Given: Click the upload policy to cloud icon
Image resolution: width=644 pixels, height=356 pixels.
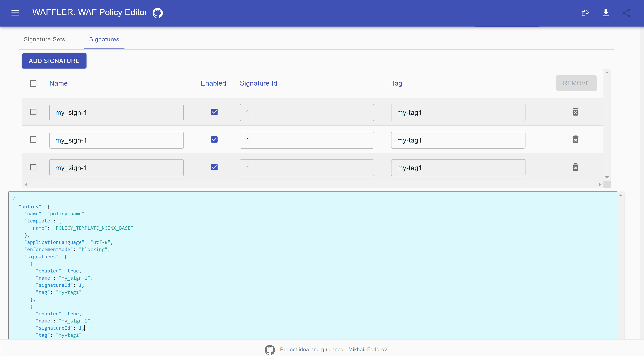Looking at the screenshot, I should (x=585, y=13).
